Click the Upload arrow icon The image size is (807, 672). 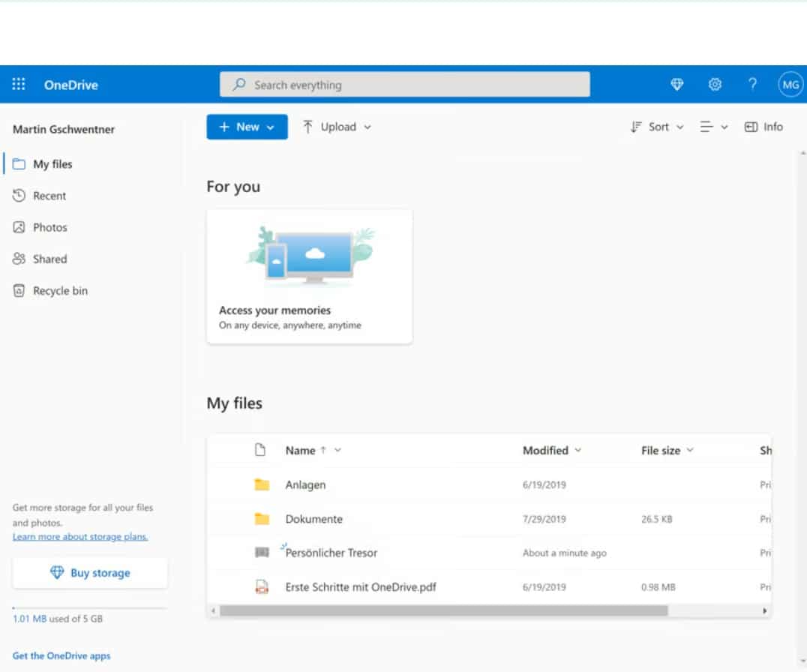[307, 127]
